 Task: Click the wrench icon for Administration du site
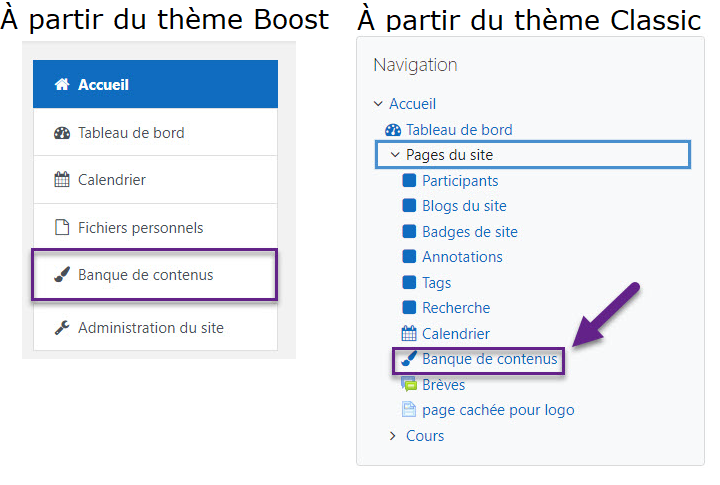[62, 327]
